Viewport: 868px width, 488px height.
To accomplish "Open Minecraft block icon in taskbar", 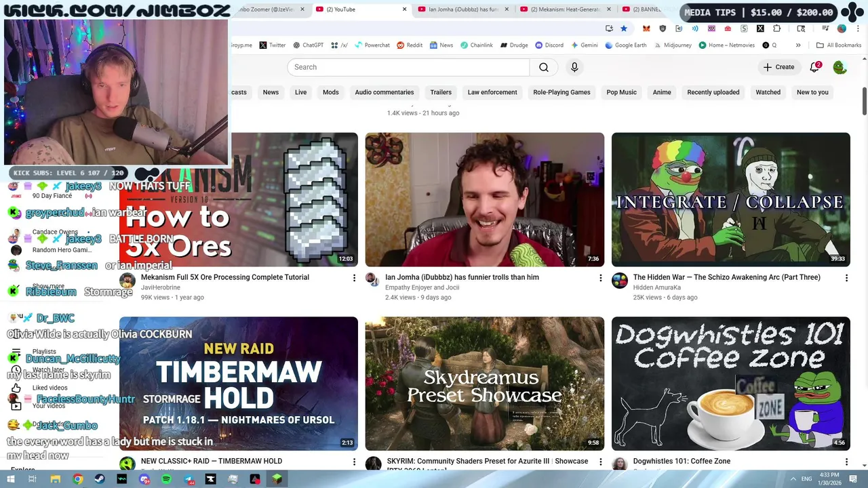I will pos(277,479).
